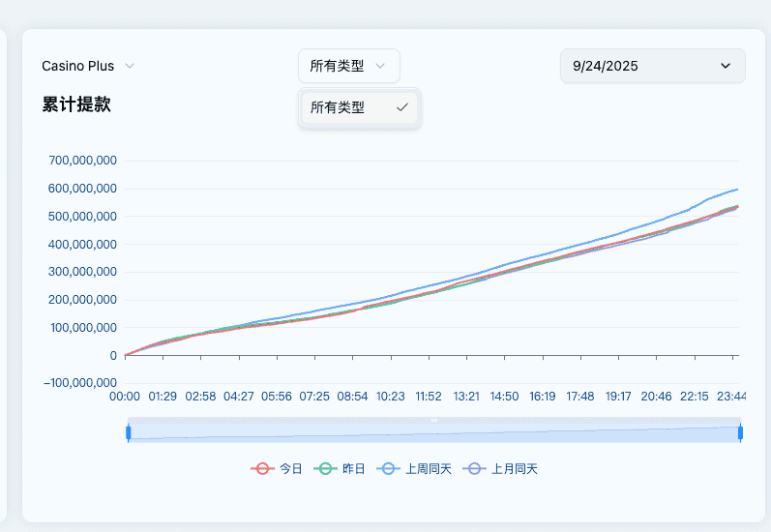Hide the 昨日 series via legend label

pyautogui.click(x=354, y=468)
